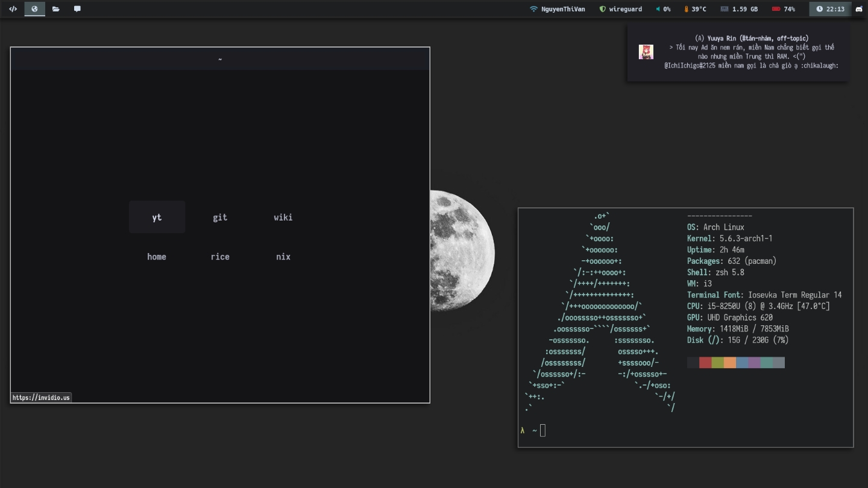
Task: Click the Yuuya Rin notification title
Action: point(752,38)
